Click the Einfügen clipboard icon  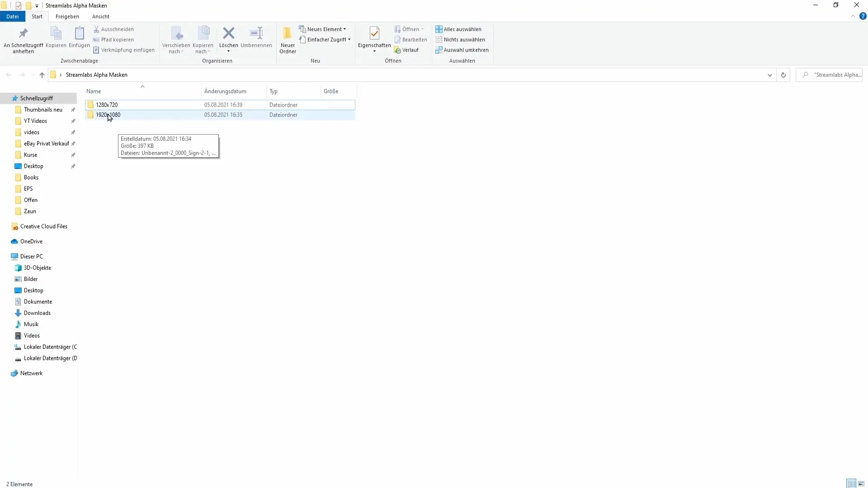coord(79,37)
